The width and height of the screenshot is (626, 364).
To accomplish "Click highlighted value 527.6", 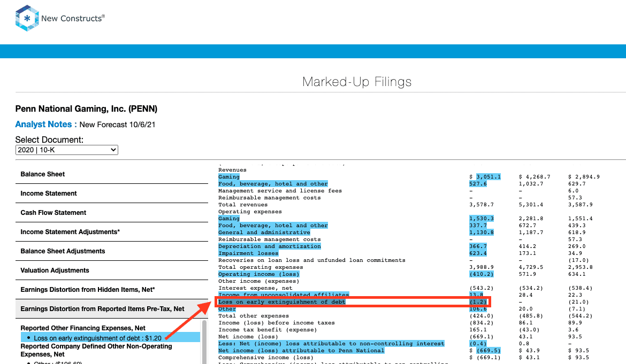I will 478,184.
